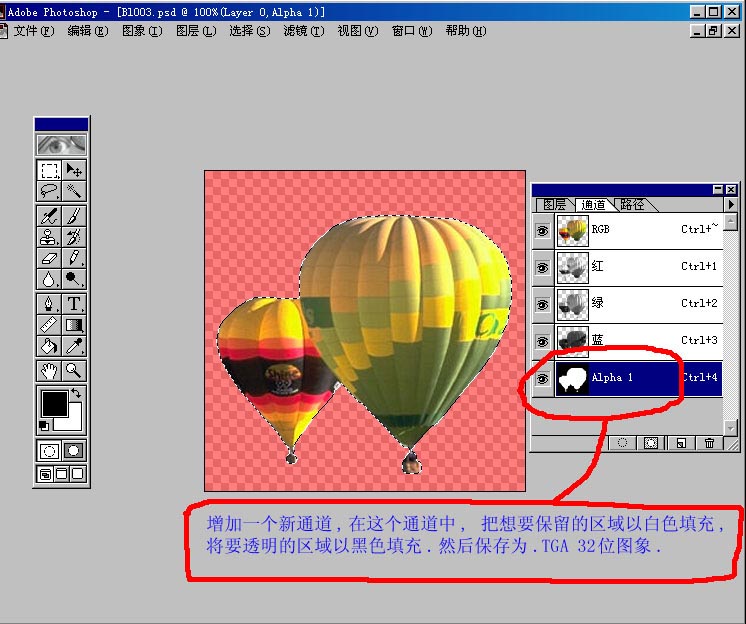Select the Dodge tool
Screen dimensions: 746x624
pyautogui.click(x=74, y=279)
